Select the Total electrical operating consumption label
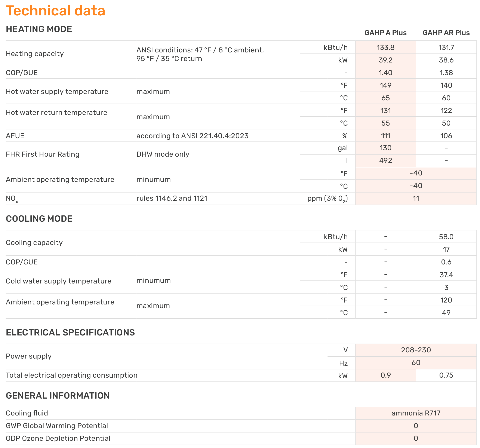480x448 pixels. [x=71, y=375]
